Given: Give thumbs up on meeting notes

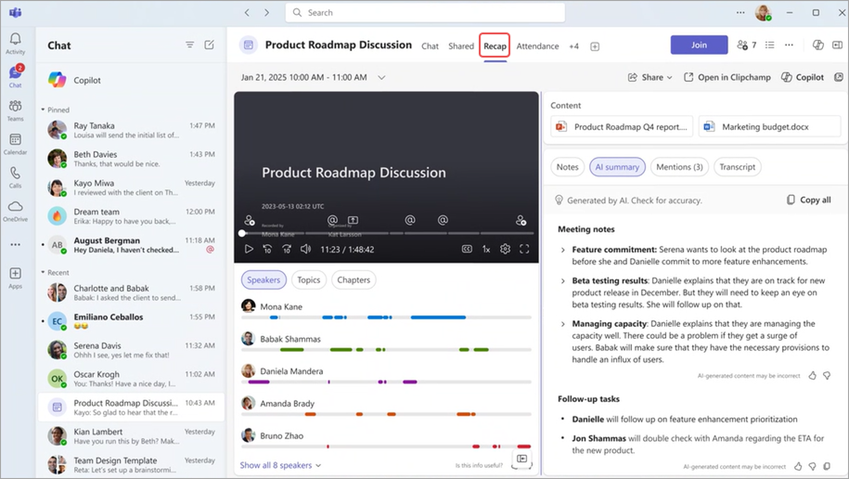Looking at the screenshot, I should 812,375.
